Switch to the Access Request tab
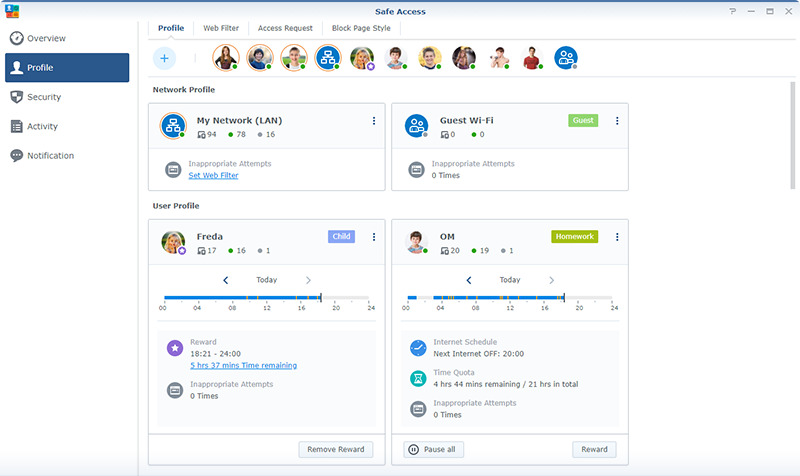Screen dimensions: 800x476 pyautogui.click(x=284, y=28)
